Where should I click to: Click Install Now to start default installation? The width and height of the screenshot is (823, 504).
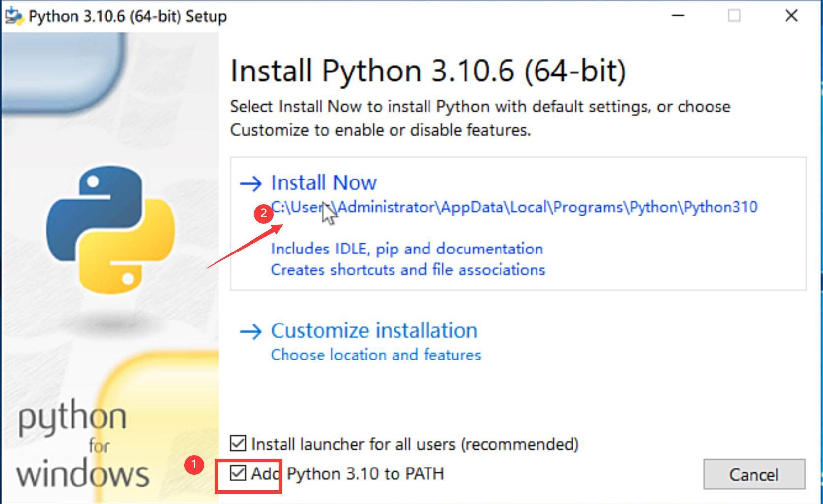coord(323,182)
